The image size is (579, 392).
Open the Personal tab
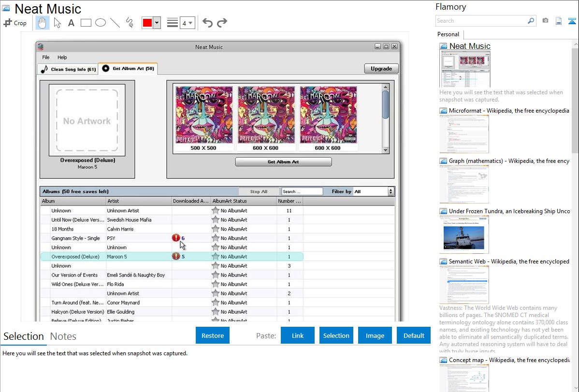click(x=448, y=34)
